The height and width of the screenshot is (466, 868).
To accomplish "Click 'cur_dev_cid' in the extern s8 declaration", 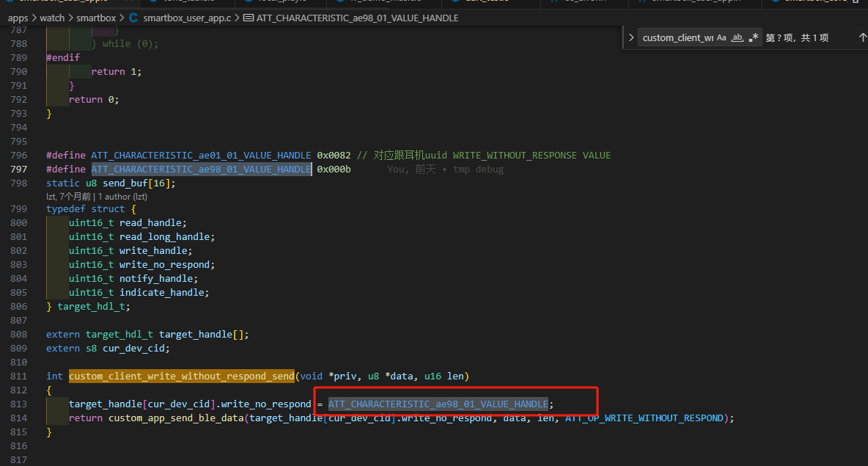I will coord(133,348).
